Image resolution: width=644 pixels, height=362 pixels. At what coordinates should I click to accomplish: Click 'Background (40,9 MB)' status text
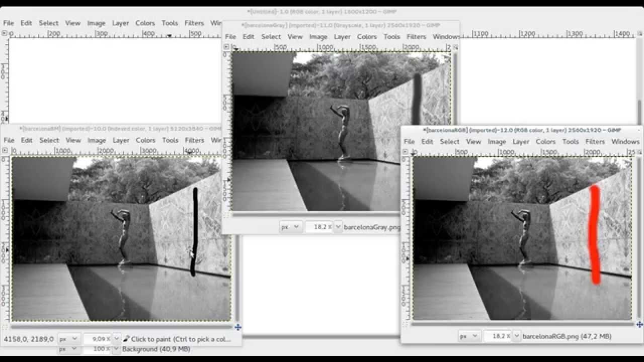156,349
